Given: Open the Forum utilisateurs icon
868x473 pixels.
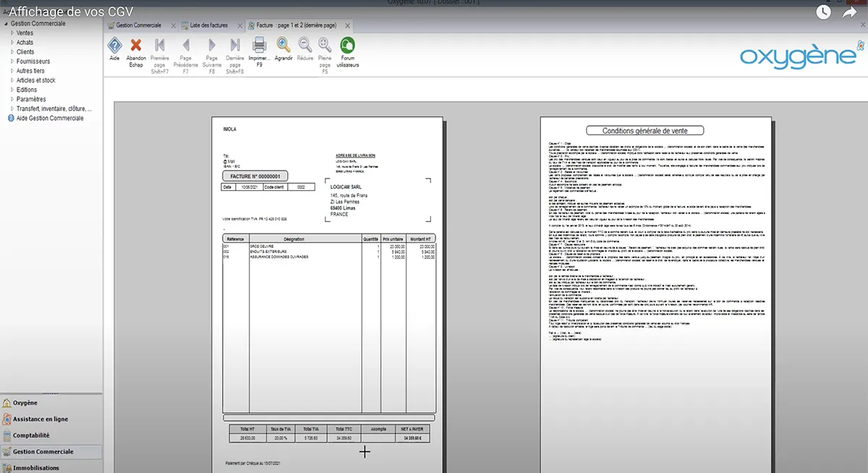Looking at the screenshot, I should (x=347, y=45).
